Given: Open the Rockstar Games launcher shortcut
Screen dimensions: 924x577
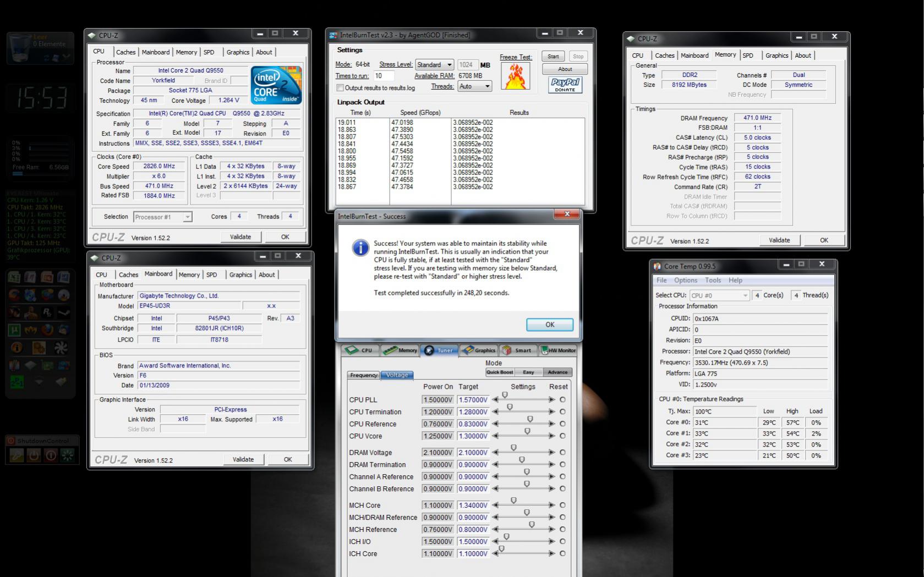Looking at the screenshot, I should tap(47, 312).
